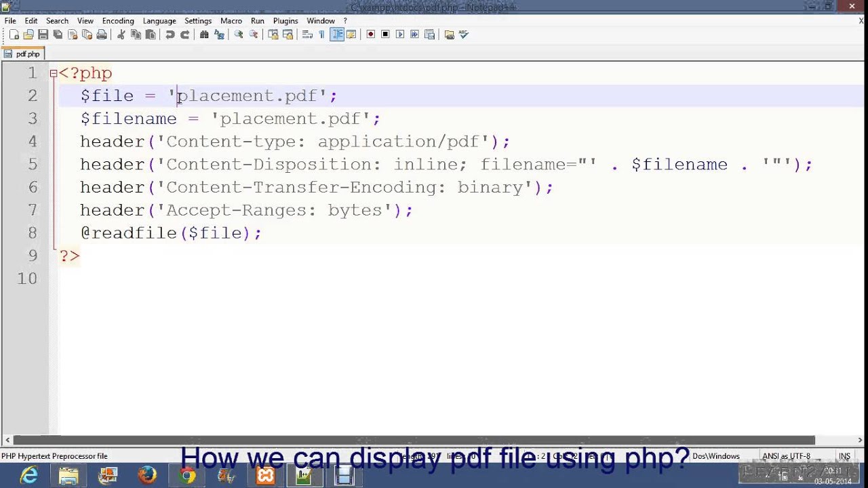Open the Replace toolbar icon
The height and width of the screenshot is (488, 868).
coord(219,35)
